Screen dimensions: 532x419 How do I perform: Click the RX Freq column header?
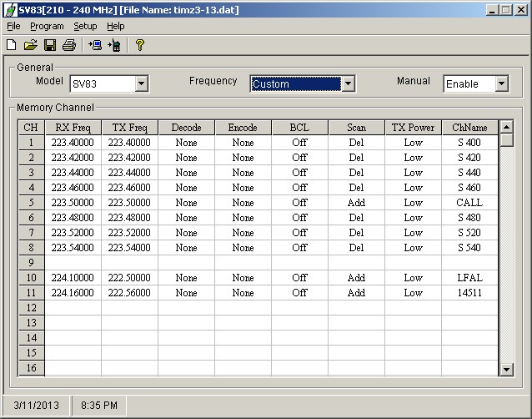click(73, 128)
